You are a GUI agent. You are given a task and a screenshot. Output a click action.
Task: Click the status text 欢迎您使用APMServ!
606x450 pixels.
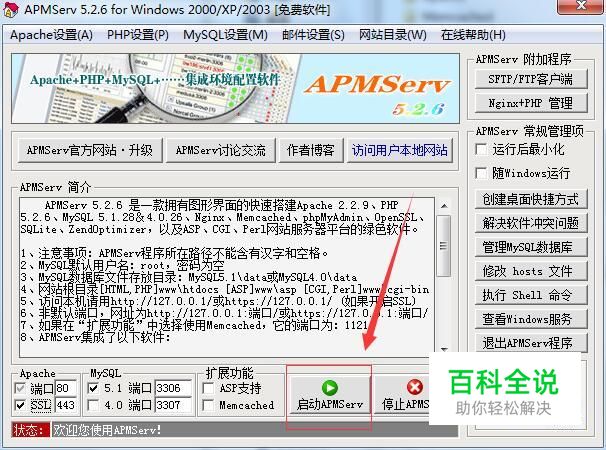pos(107,430)
